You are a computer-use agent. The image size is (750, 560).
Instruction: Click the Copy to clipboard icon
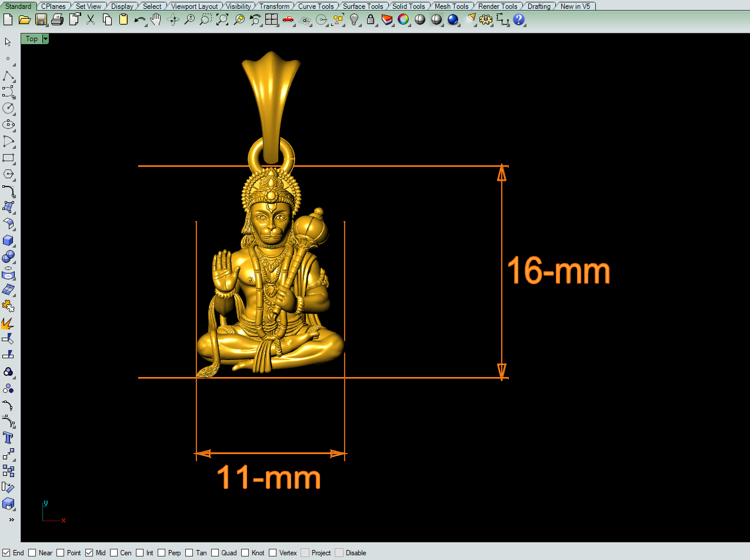pos(107,20)
